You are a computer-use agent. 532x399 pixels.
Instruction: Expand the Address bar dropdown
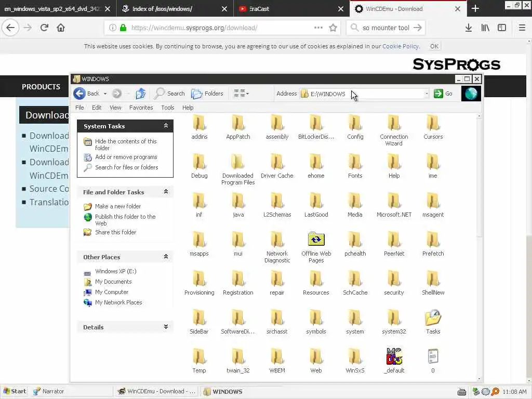pos(427,94)
